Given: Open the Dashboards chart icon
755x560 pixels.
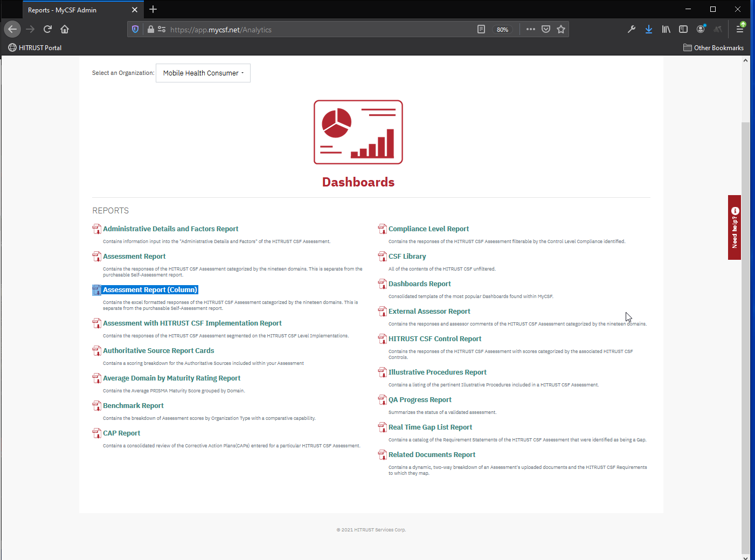Looking at the screenshot, I should click(x=358, y=132).
